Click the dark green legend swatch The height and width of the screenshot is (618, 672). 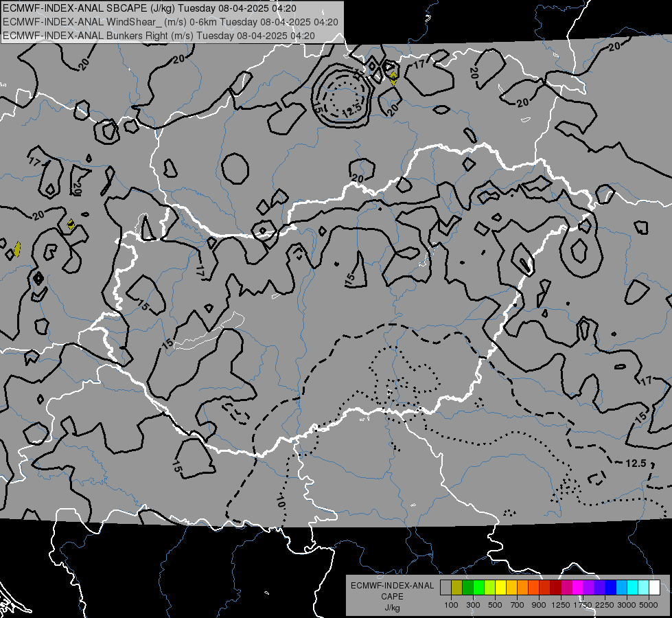tap(467, 588)
